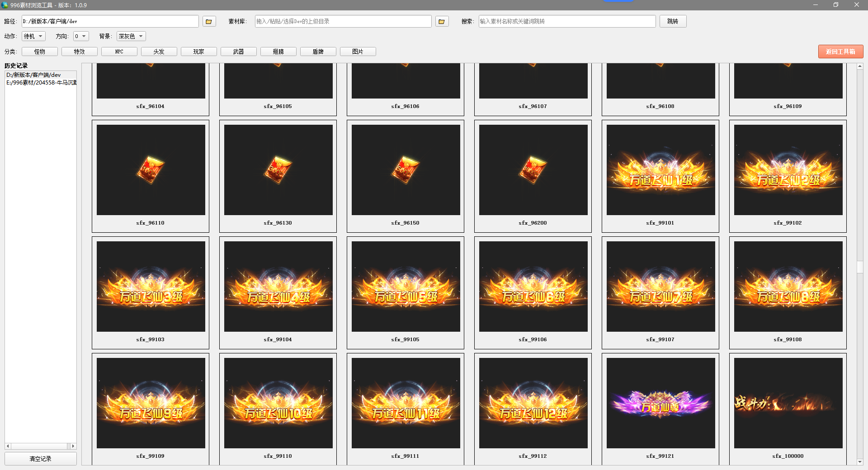Filter by the 怪物 category
868x470 pixels.
click(x=40, y=52)
